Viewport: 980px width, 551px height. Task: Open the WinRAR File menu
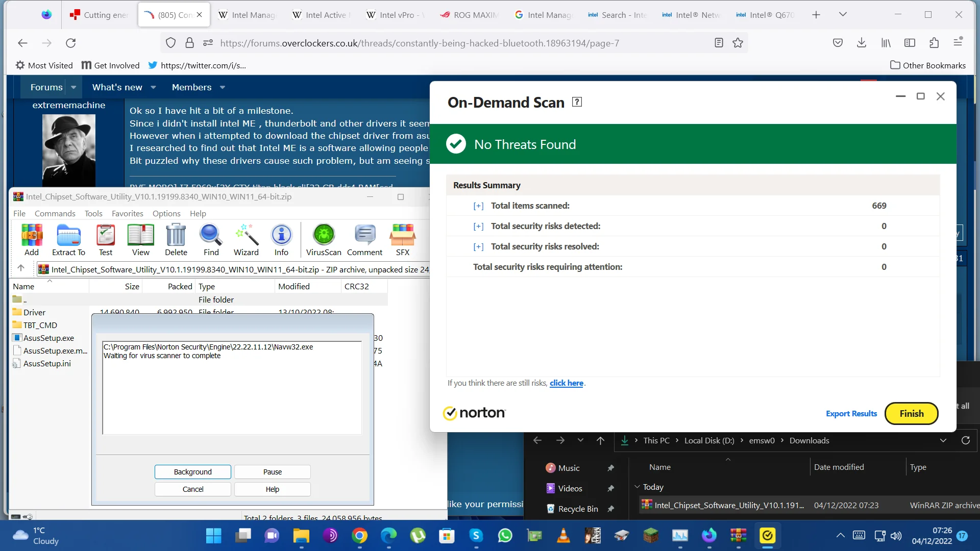click(x=19, y=214)
